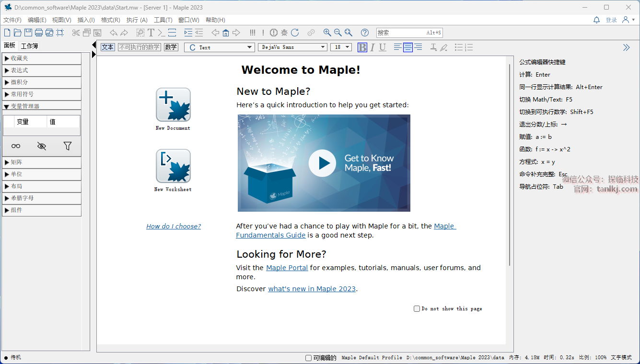Viewport: 640px width, 364px height.
Task: Click the home page toolbar icon
Action: click(226, 33)
